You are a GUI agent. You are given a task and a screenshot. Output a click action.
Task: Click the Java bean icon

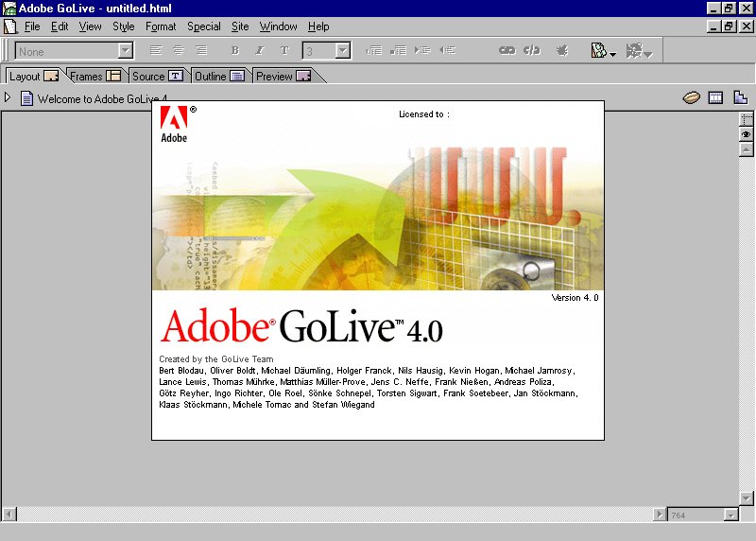(x=692, y=98)
